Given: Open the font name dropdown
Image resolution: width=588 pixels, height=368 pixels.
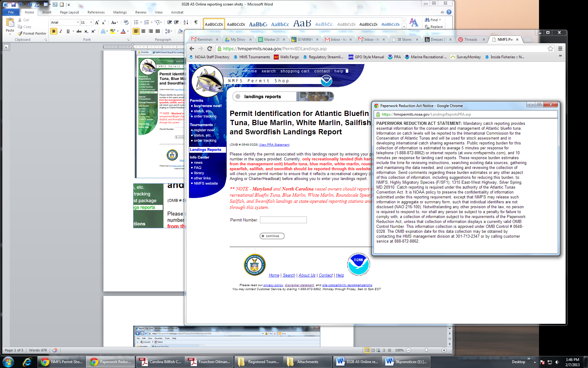Looking at the screenshot, I should [78, 22].
